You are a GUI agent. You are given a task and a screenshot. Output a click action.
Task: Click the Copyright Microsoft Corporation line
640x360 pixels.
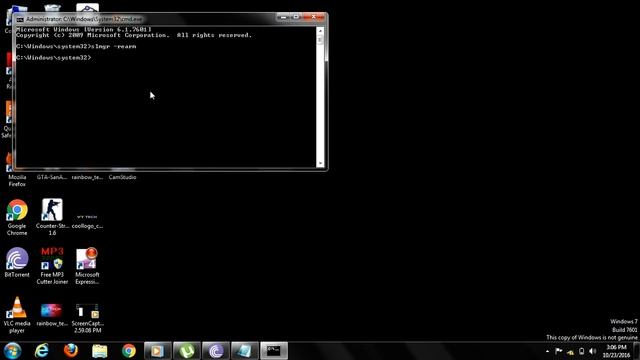[x=134, y=35]
